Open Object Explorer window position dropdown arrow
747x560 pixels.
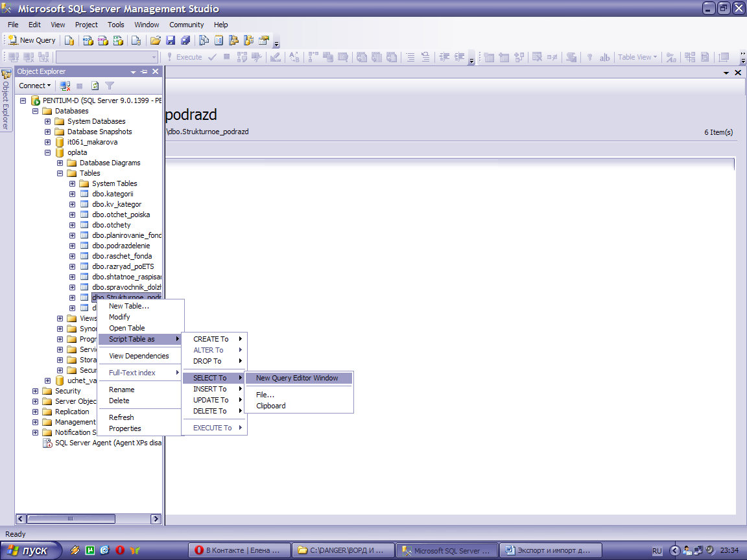(x=134, y=72)
